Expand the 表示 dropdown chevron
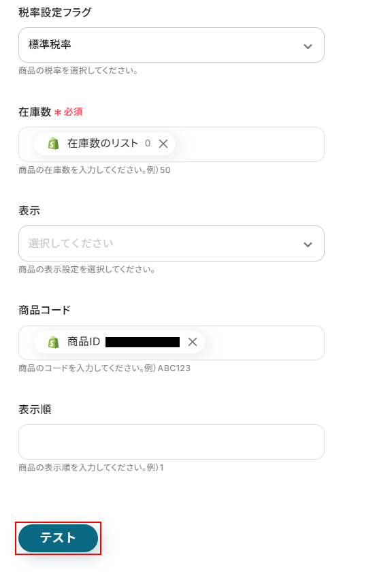Viewport: 392px width, 572px height. [x=308, y=244]
